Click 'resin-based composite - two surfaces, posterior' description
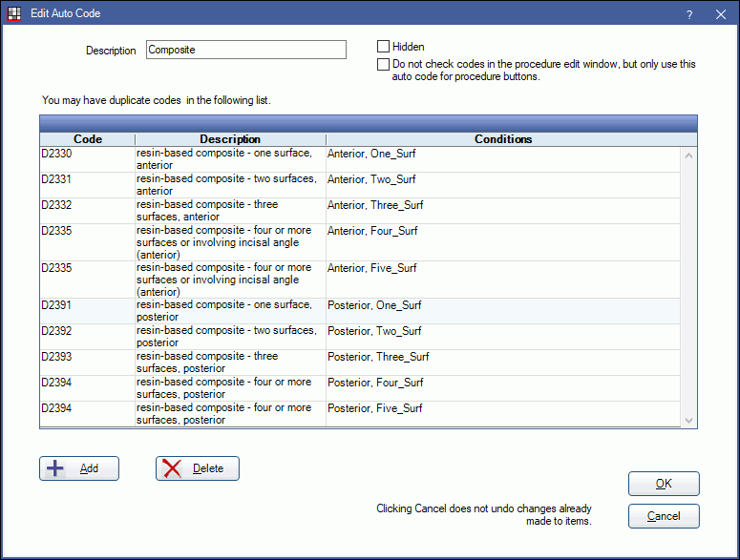The image size is (740, 560). (x=230, y=337)
